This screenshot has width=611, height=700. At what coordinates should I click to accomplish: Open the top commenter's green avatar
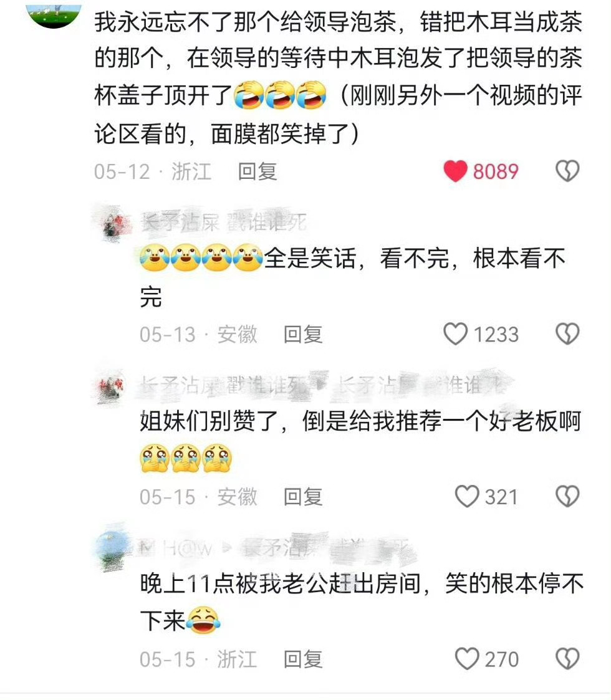pyautogui.click(x=54, y=16)
